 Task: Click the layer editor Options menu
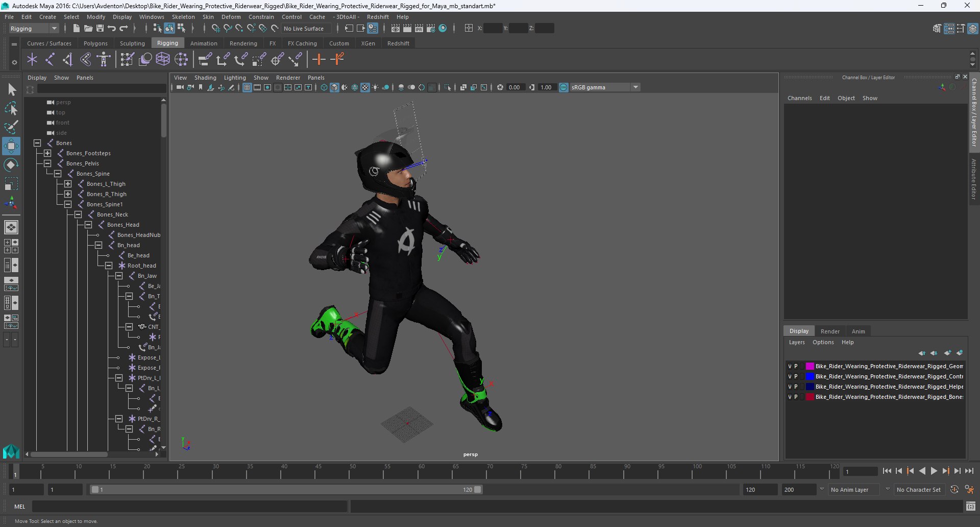pyautogui.click(x=823, y=342)
